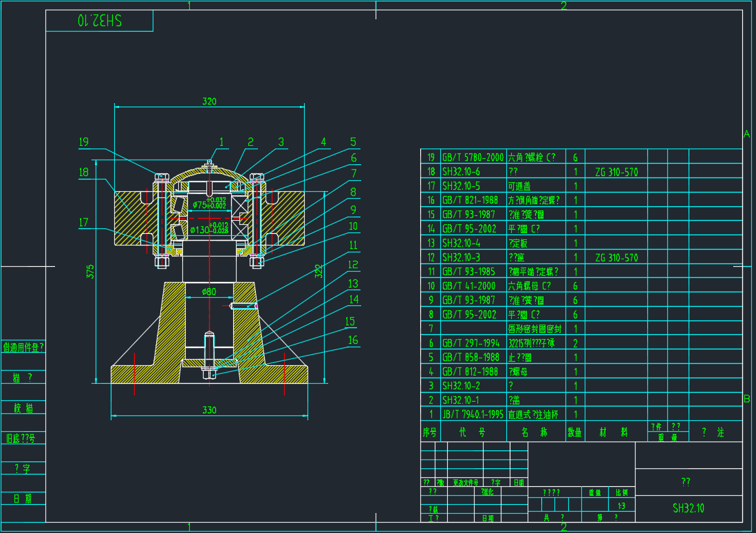Click balloon number 16 on the assembly view
The image size is (756, 533).
353,340
